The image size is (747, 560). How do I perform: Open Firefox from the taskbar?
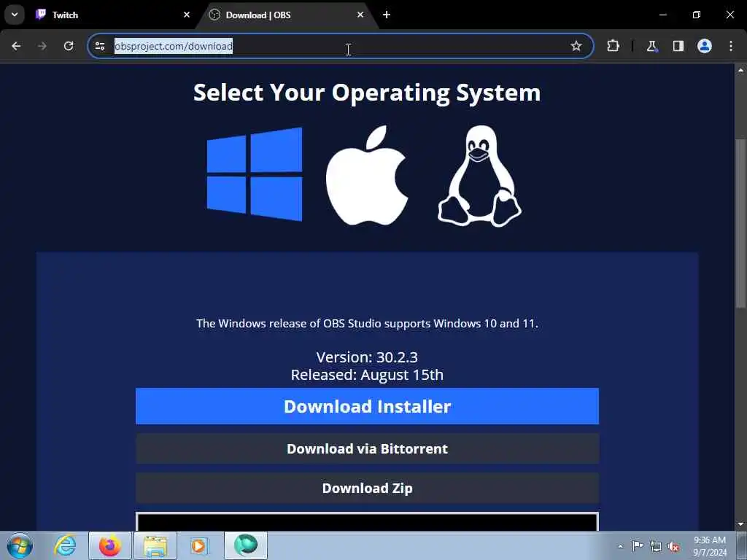point(110,545)
